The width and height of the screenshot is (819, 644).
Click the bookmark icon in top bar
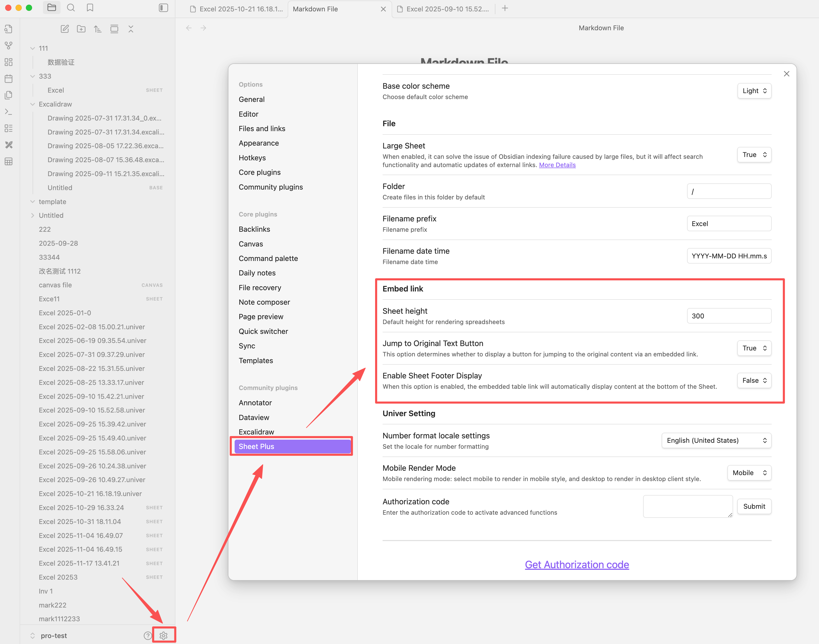90,8
